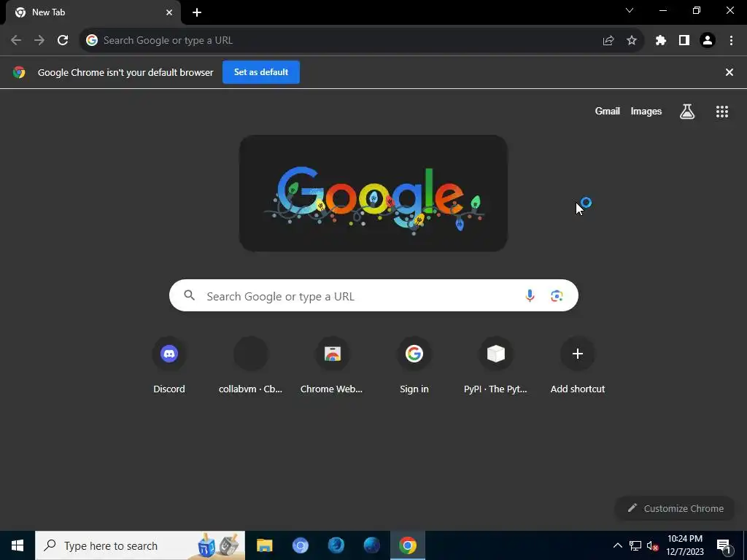747x560 pixels.
Task: Open the Gmail link
Action: click(608, 112)
